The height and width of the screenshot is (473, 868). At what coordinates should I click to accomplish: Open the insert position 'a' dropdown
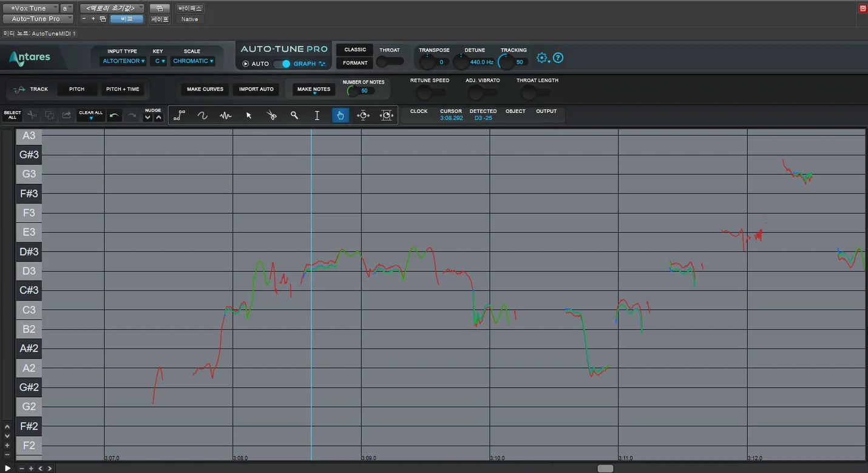[x=67, y=9]
